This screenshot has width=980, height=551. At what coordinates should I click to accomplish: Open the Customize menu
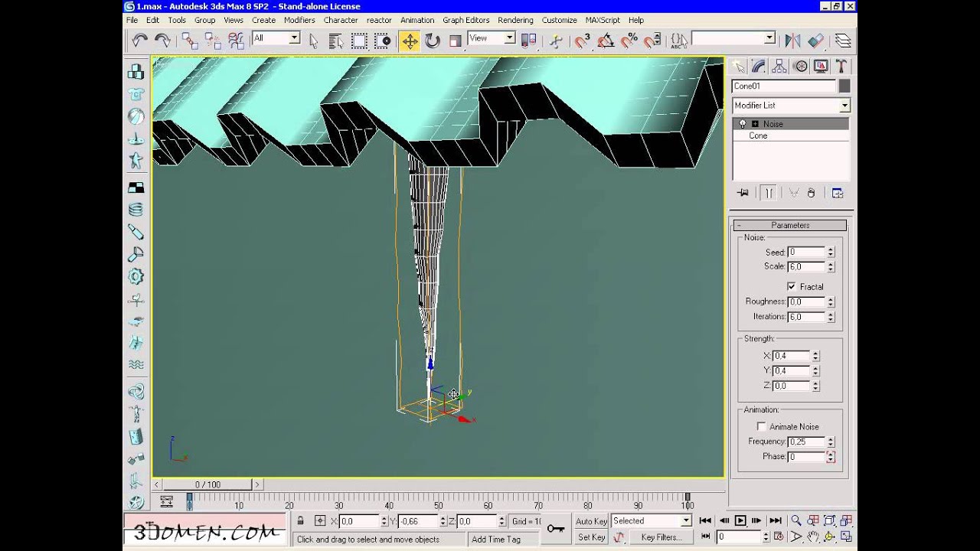pyautogui.click(x=559, y=20)
